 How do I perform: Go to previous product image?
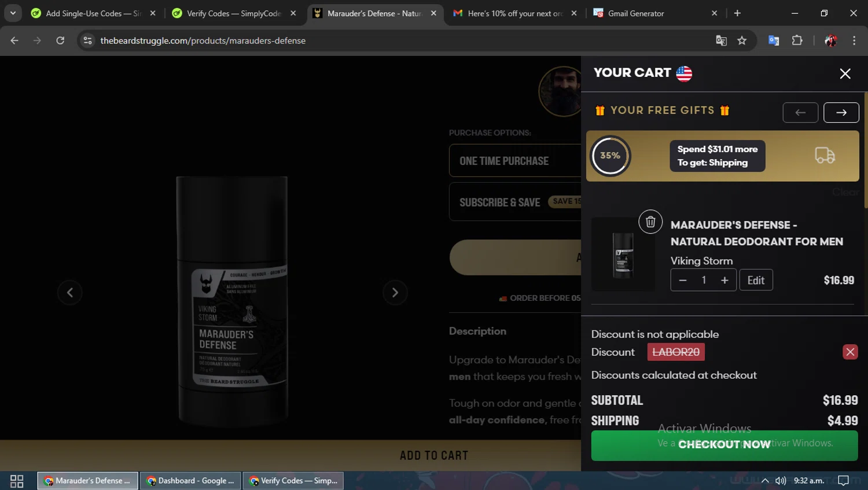[70, 293]
